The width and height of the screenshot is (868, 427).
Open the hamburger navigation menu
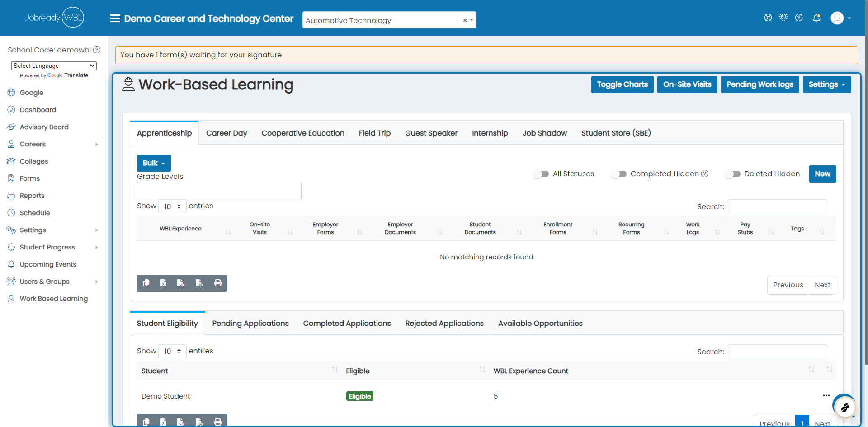tap(115, 19)
